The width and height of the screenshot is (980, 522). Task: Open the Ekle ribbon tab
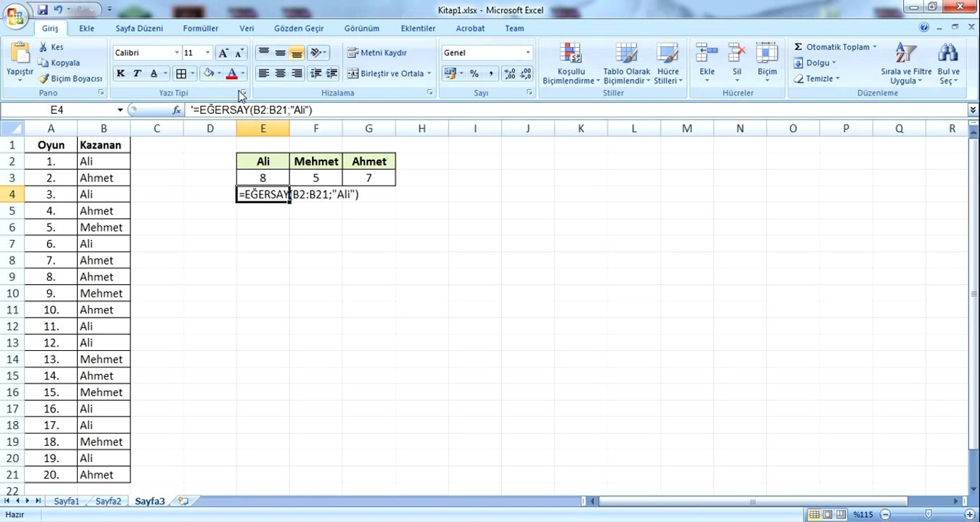86,28
